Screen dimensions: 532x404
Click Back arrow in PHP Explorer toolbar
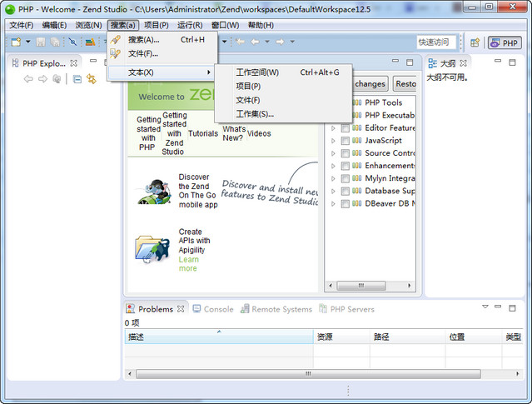[28, 79]
